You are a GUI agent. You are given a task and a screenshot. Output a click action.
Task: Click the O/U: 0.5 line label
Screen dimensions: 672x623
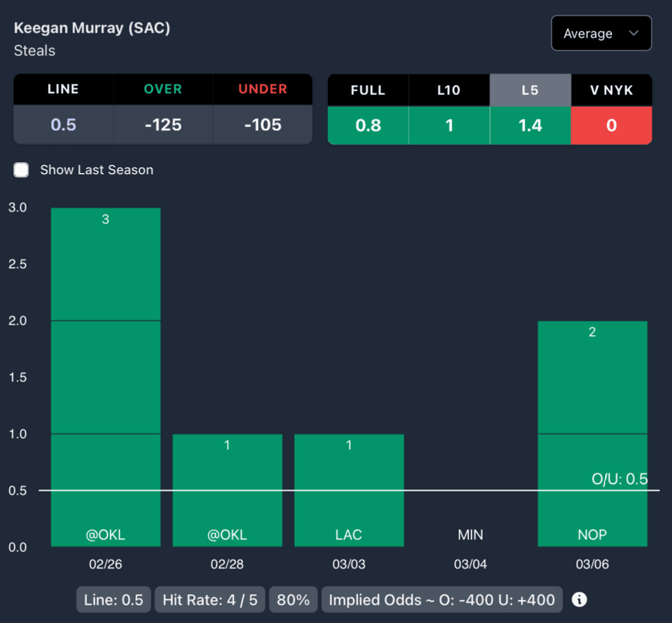(619, 479)
